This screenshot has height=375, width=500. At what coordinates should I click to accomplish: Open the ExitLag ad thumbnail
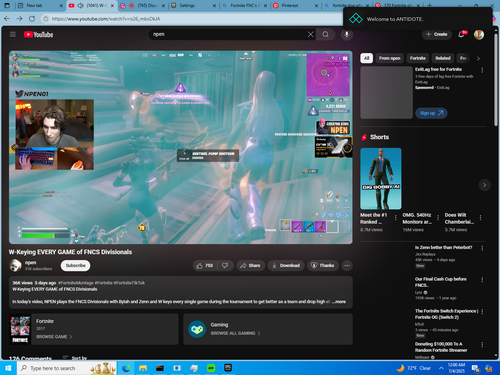(386, 92)
